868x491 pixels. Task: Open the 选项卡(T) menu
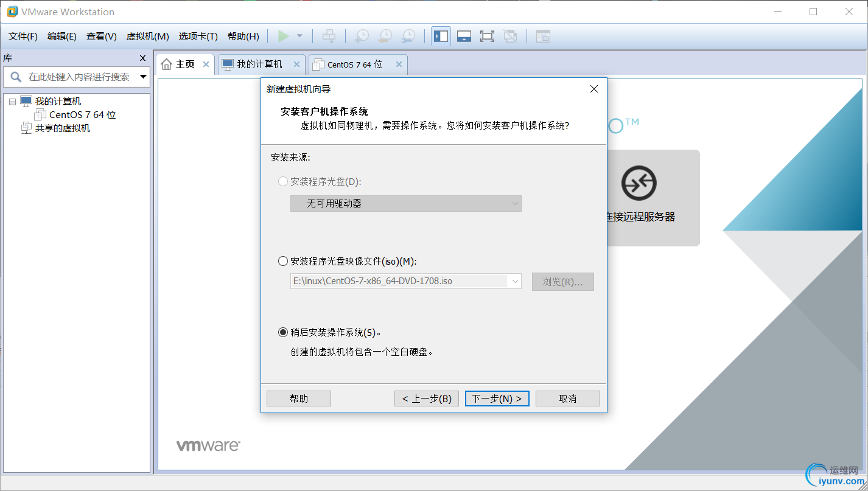click(x=198, y=37)
